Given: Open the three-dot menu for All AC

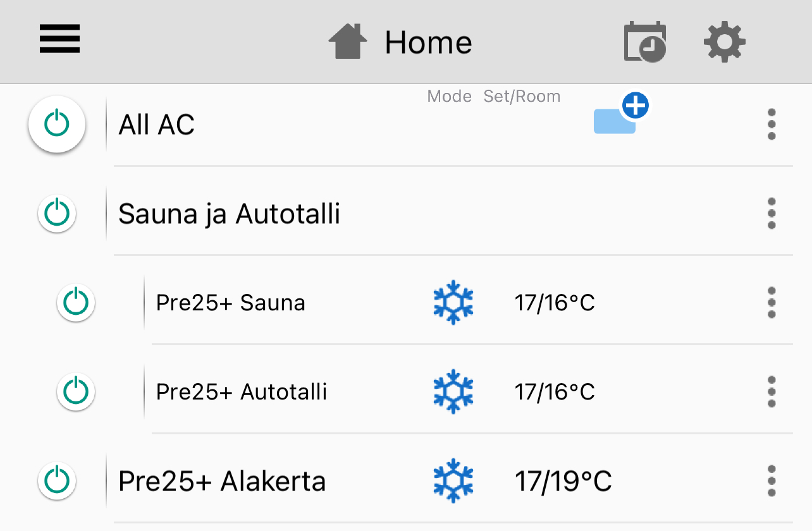Looking at the screenshot, I should 771,125.
